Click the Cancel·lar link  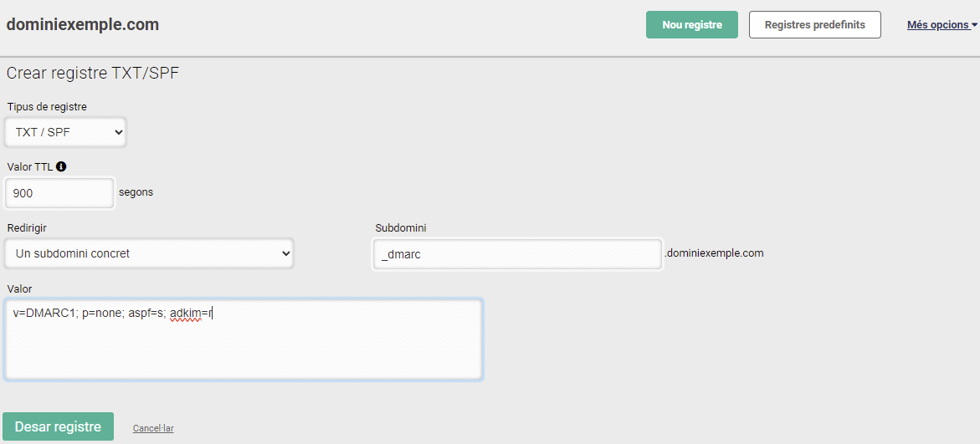[x=153, y=428]
